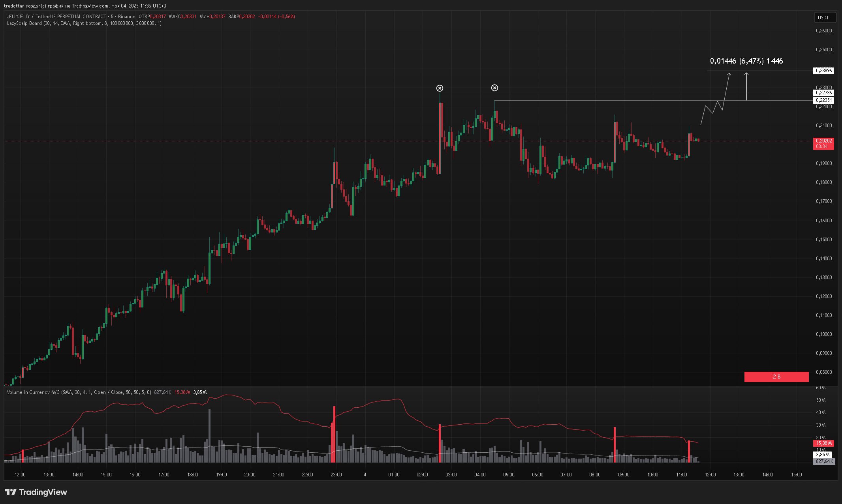Screen dimensions: 842x504
Task: Click the zigzag projection arrow tip
Action: pos(729,74)
